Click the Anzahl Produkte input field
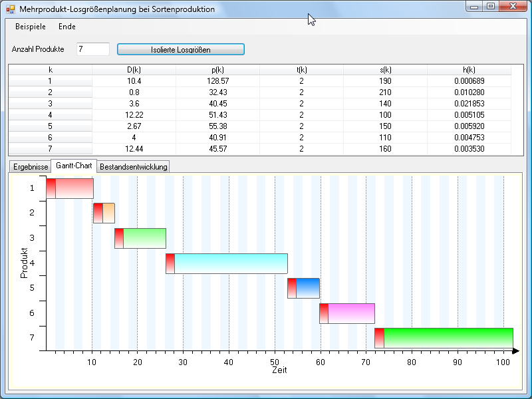Viewport: 532px width, 399px height. point(92,49)
